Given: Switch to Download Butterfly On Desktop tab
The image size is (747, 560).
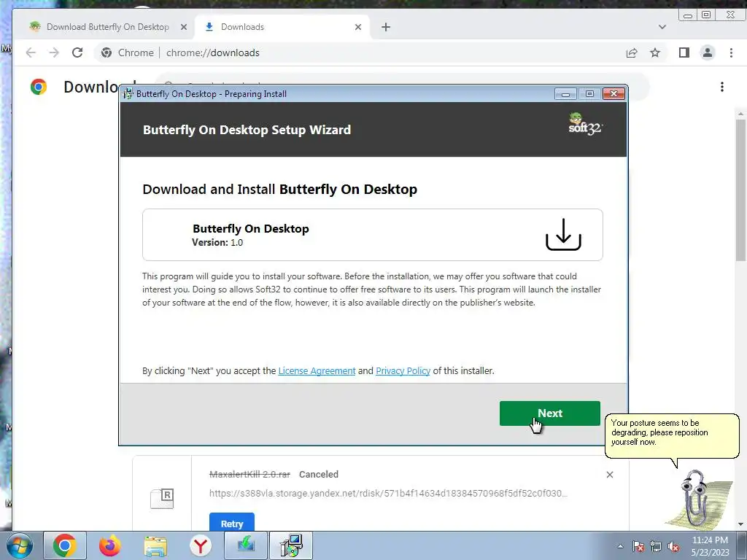Looking at the screenshot, I should (x=108, y=27).
